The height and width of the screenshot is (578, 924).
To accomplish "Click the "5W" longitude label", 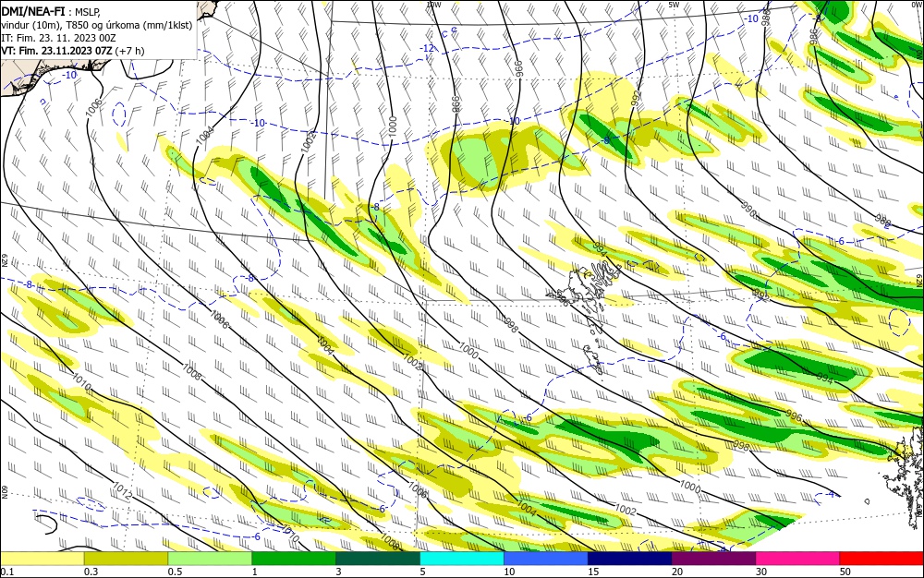I will point(674,5).
